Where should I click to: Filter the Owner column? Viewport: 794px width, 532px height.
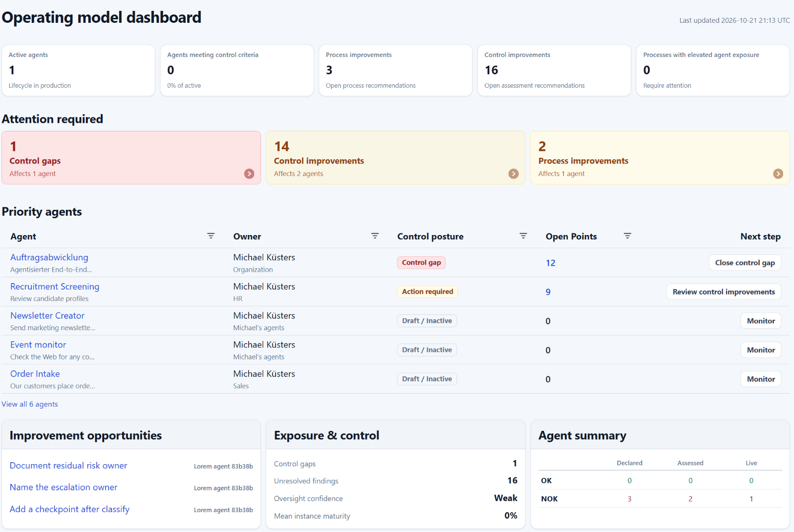(375, 236)
